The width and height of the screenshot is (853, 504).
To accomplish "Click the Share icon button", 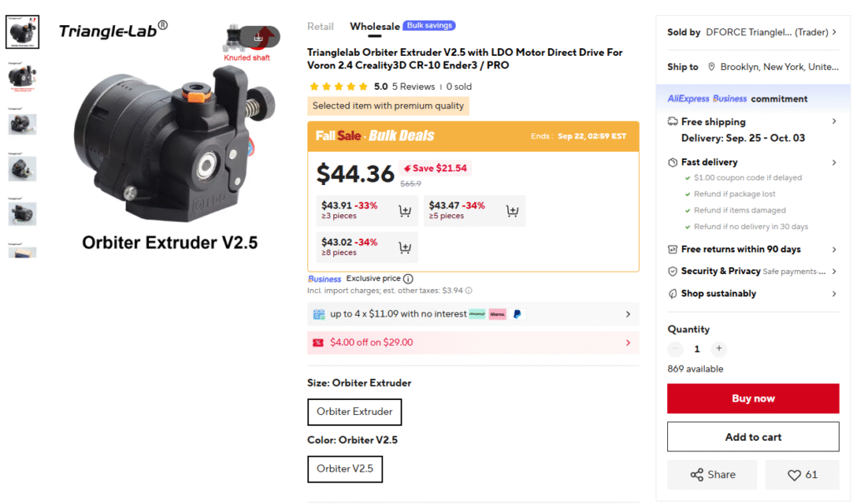I will tap(712, 475).
